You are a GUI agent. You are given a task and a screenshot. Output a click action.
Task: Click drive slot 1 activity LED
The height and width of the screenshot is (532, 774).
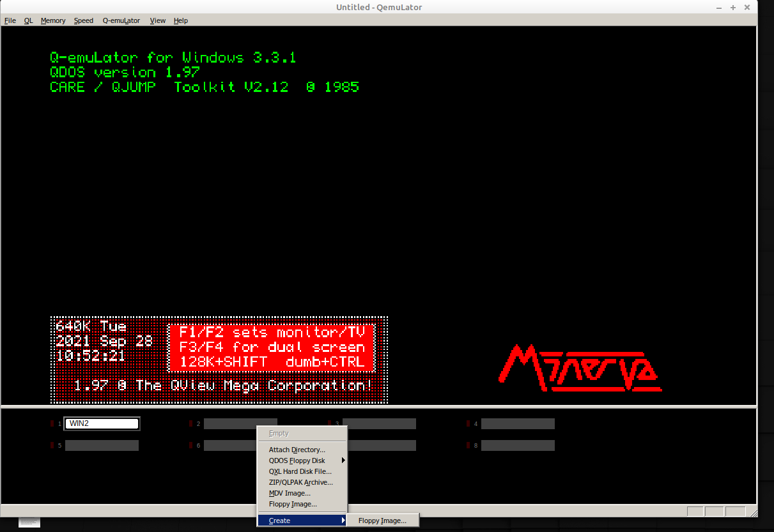52,423
